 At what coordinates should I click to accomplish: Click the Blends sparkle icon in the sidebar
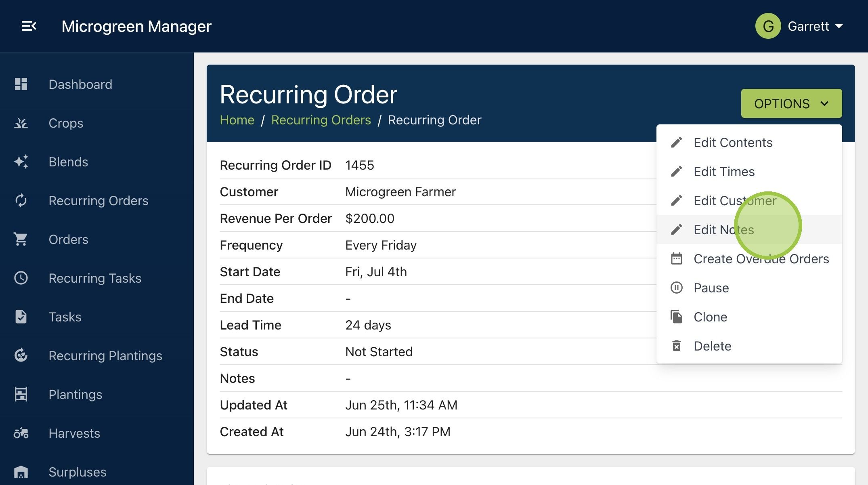click(x=21, y=162)
